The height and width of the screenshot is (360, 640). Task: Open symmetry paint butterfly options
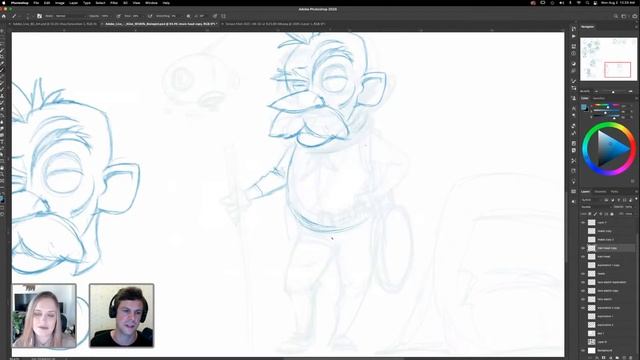(223, 16)
